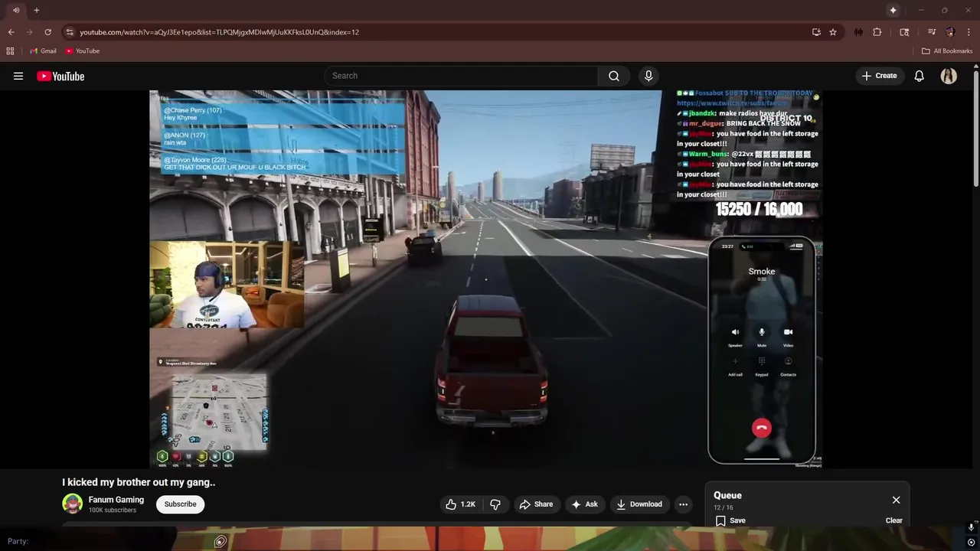Share this video
980x551 pixels.
point(535,504)
